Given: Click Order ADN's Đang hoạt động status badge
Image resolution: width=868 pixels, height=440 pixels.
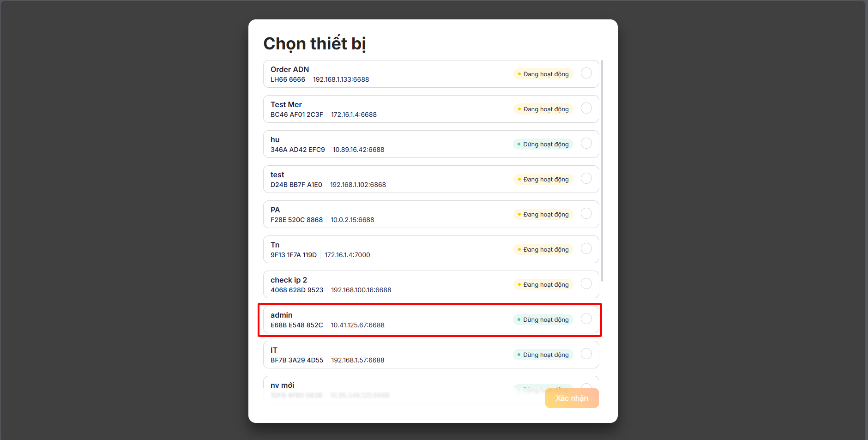Looking at the screenshot, I should click(543, 74).
